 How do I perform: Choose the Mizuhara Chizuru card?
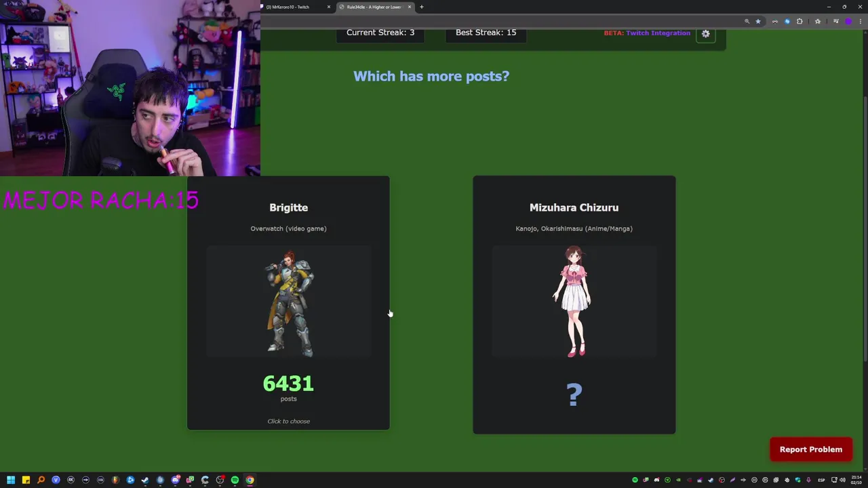[x=574, y=305]
